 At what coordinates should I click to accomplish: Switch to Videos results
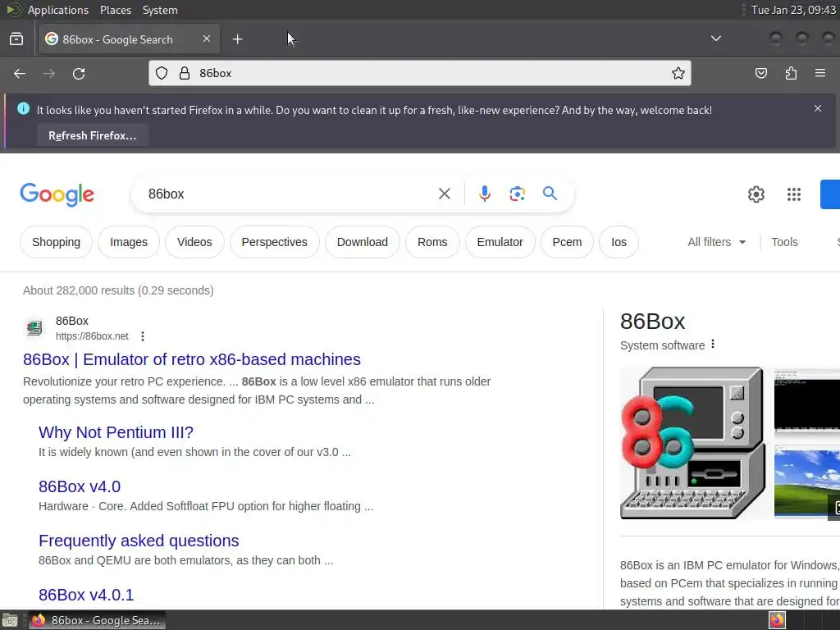click(194, 242)
